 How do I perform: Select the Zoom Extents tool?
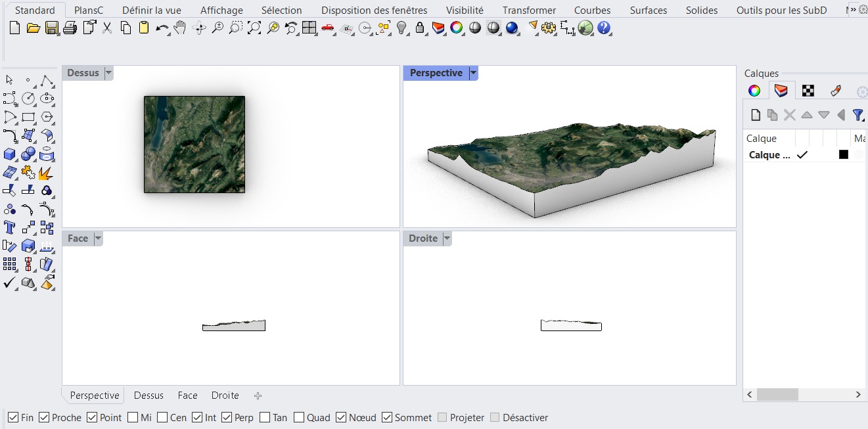point(254,28)
